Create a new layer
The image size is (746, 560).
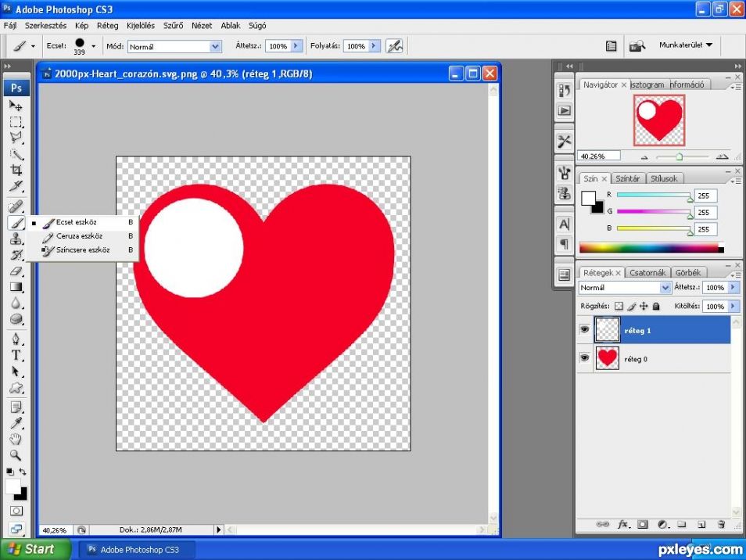(701, 524)
